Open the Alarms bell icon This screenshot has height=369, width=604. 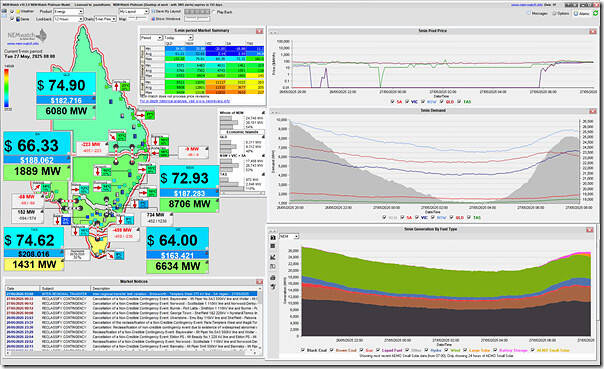(x=576, y=13)
